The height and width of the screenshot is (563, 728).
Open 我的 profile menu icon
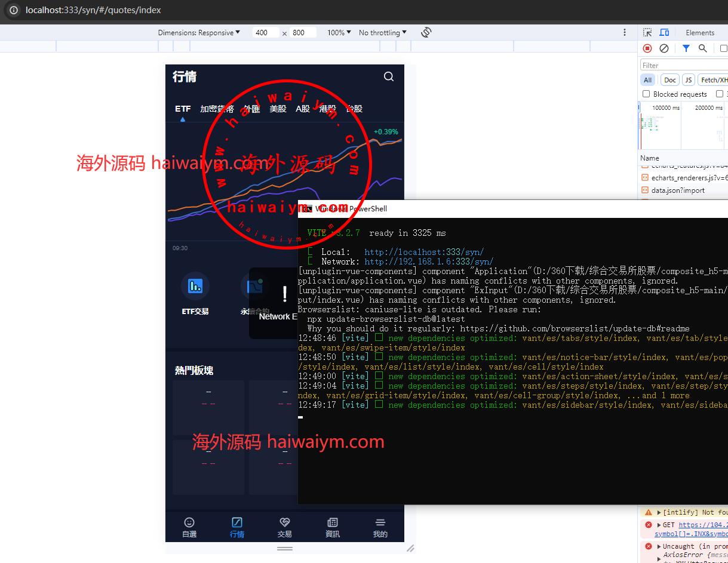pos(380,522)
